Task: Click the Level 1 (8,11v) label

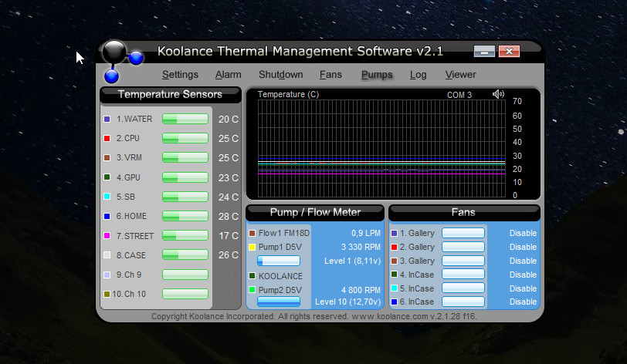Action: coord(352,261)
